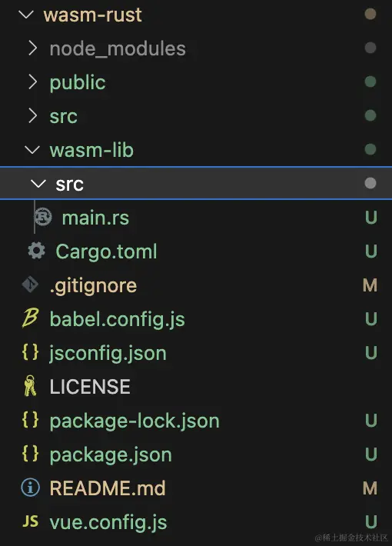The height and width of the screenshot is (546, 392).
Task: Click the Babel icon of babel.config.js
Action: coord(30,318)
